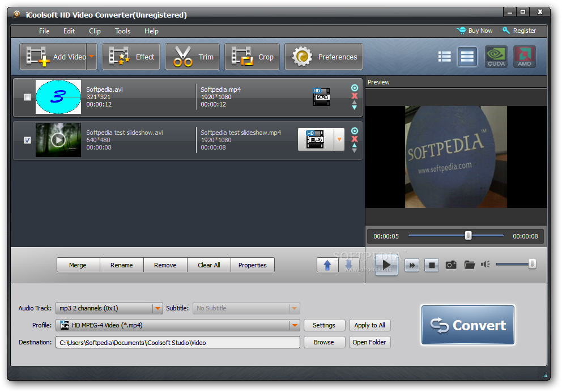Open the Clip menu

[x=95, y=31]
